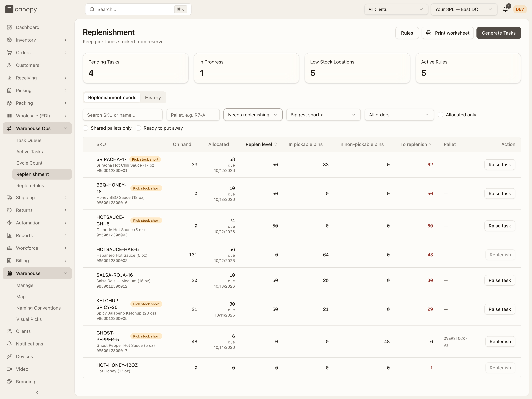Viewport: 532px width, 399px height.
Task: Tick the Ready to put away checkbox
Action: [x=138, y=128]
